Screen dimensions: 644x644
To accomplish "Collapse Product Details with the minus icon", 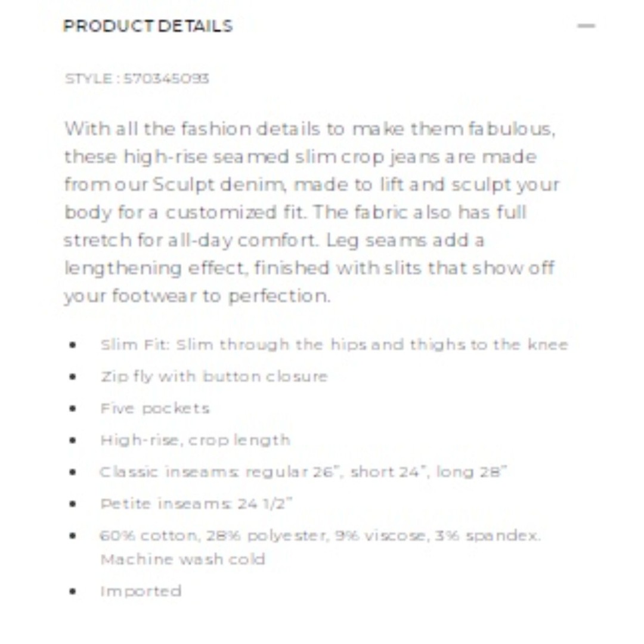I will (x=586, y=26).
